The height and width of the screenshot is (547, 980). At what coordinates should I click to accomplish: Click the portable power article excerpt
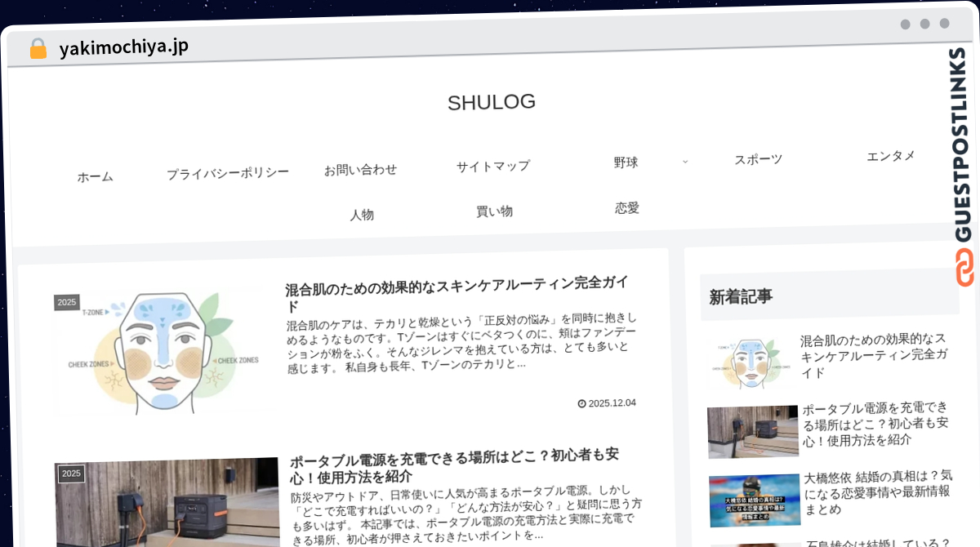[x=465, y=515]
